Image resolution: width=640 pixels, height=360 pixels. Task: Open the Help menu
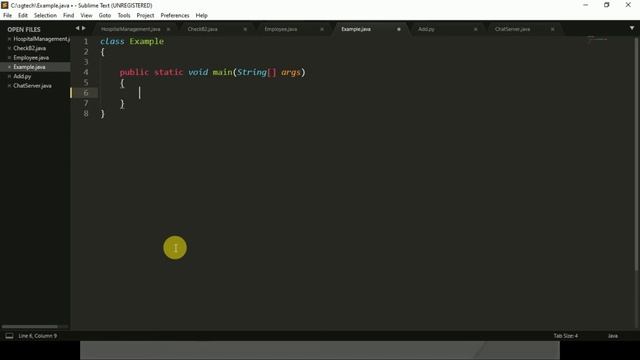coord(202,16)
